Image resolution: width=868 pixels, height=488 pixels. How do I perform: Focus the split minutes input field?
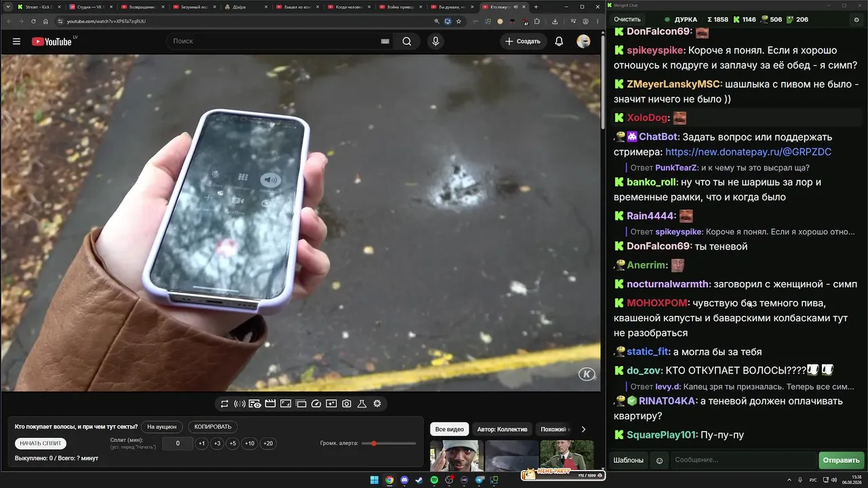point(178,444)
